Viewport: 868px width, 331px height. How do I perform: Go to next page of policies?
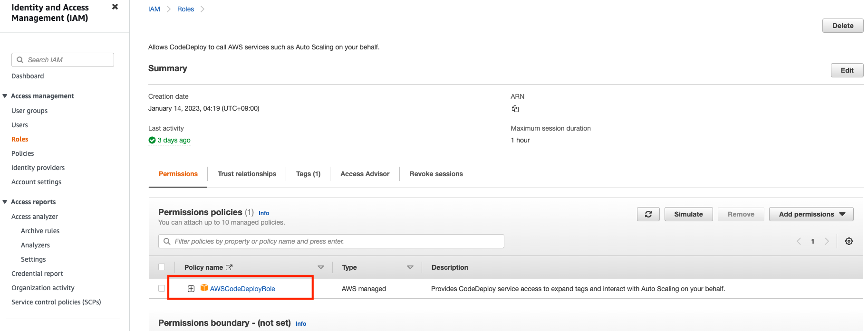coord(827,241)
